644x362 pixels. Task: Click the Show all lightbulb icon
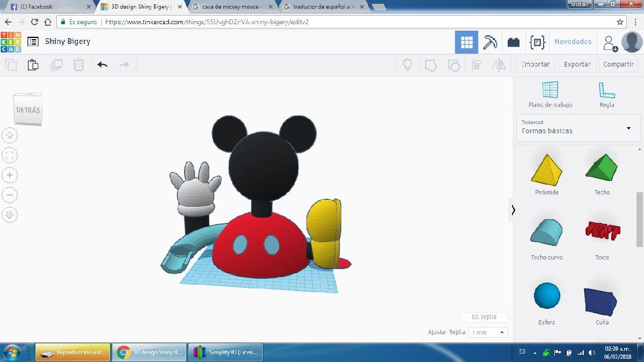pyautogui.click(x=407, y=65)
